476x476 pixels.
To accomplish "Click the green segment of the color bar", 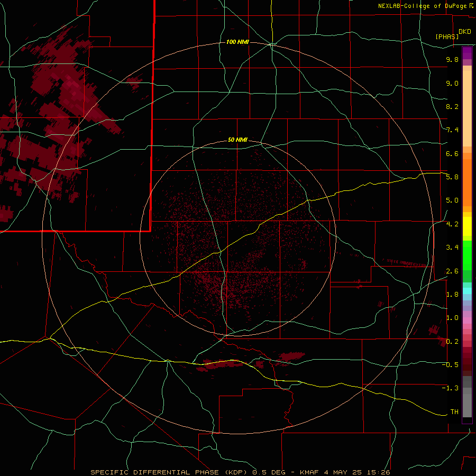I will pos(467,255).
